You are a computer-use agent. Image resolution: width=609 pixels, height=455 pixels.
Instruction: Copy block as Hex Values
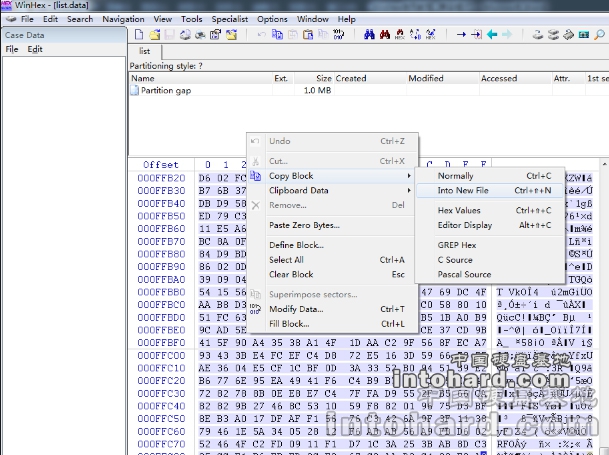[x=490, y=210]
